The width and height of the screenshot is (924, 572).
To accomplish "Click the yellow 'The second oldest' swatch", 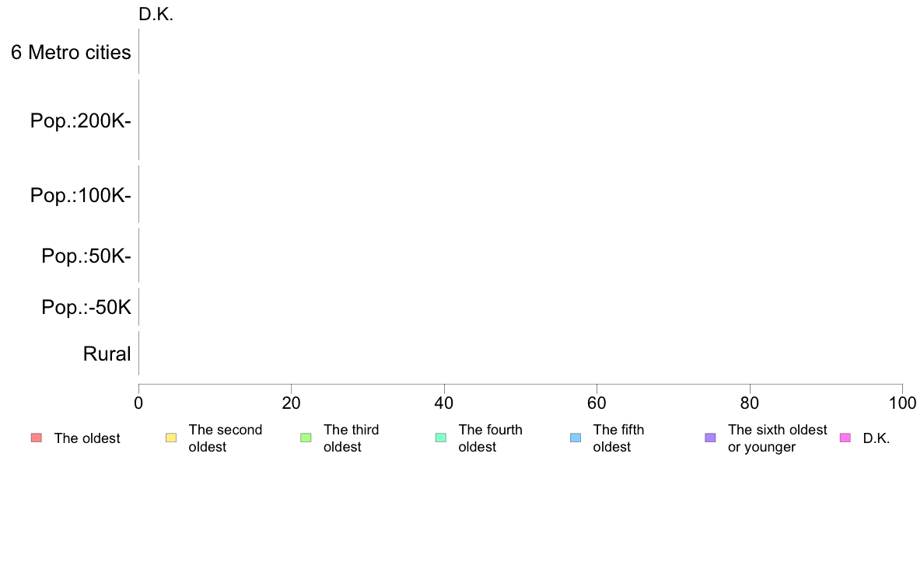I will (171, 438).
